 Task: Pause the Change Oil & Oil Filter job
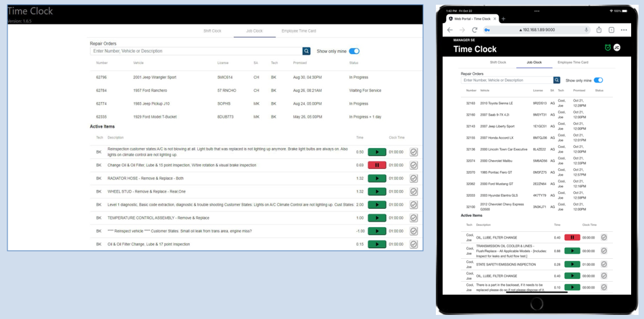[x=376, y=165]
